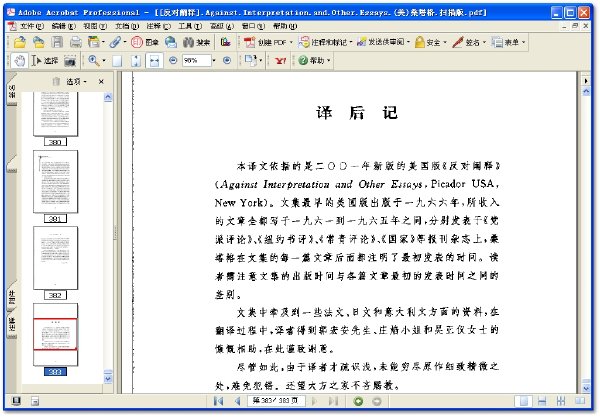Open the 窗口 menu

[x=253, y=26]
